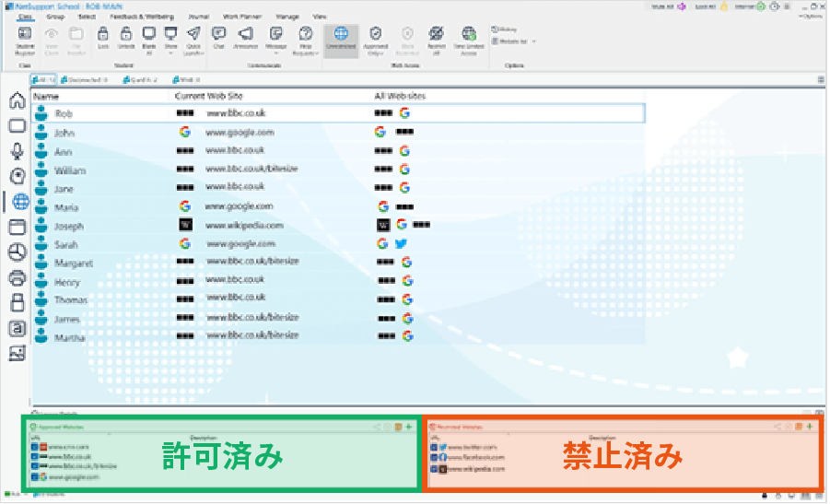Select the Web group tab
Image resolution: width=830 pixels, height=504 pixels.
coord(186,80)
